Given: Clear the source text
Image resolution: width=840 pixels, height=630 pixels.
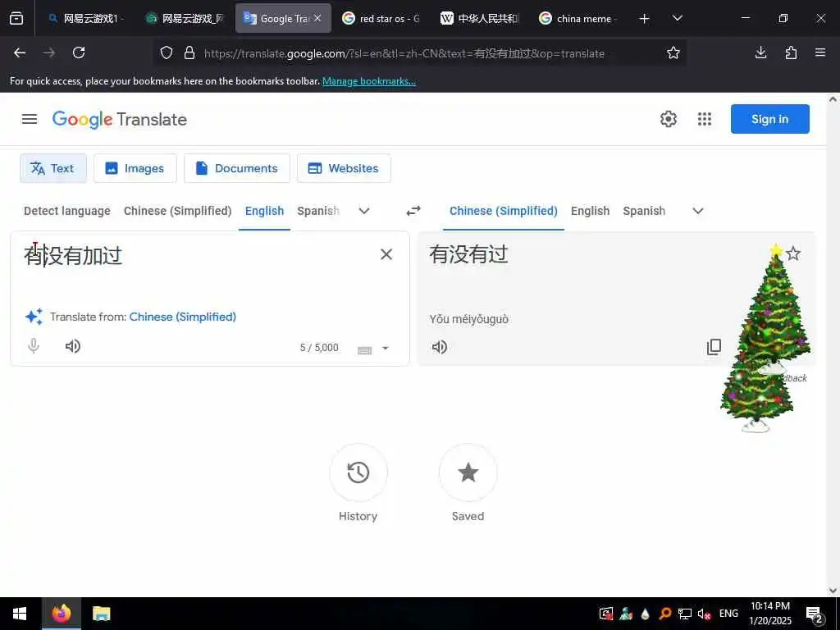Looking at the screenshot, I should 386,254.
